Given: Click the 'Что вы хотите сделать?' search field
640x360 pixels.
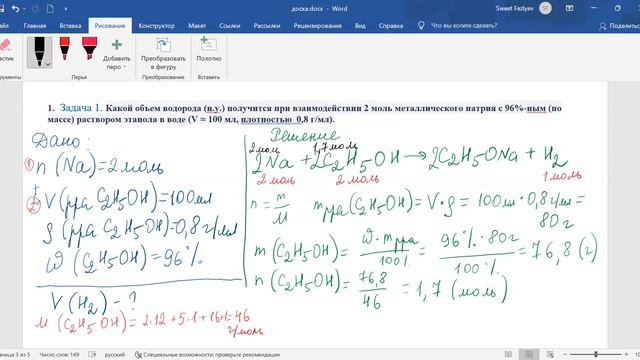Looking at the screenshot, I should (464, 25).
